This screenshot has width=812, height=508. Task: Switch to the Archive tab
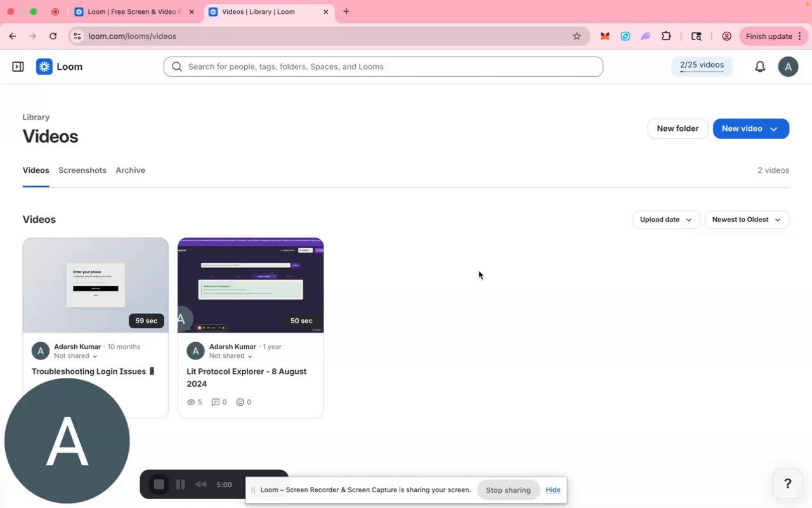[130, 170]
